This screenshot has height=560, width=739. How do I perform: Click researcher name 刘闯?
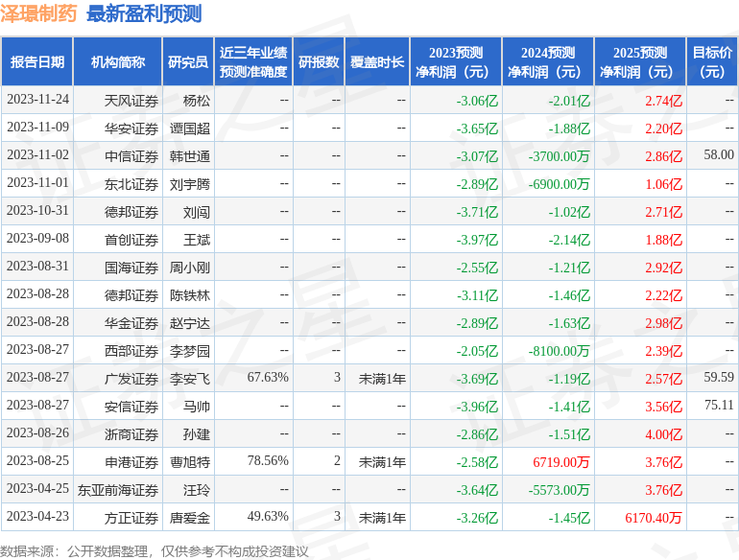pos(197,212)
